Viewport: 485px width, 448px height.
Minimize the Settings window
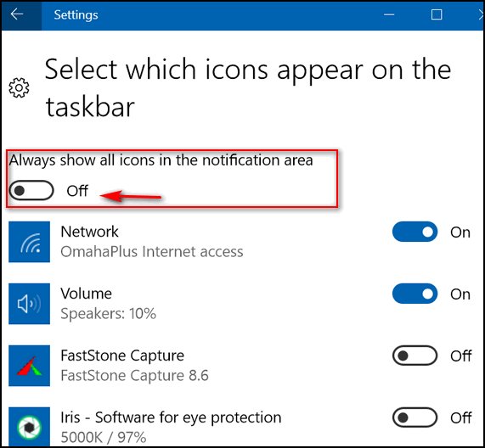[x=389, y=14]
